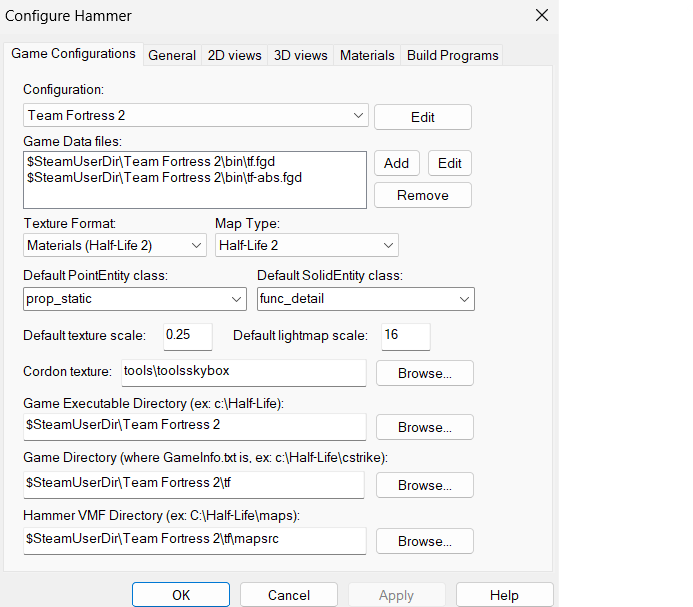
Task: Select the Game Configurations tab
Action: [x=73, y=54]
